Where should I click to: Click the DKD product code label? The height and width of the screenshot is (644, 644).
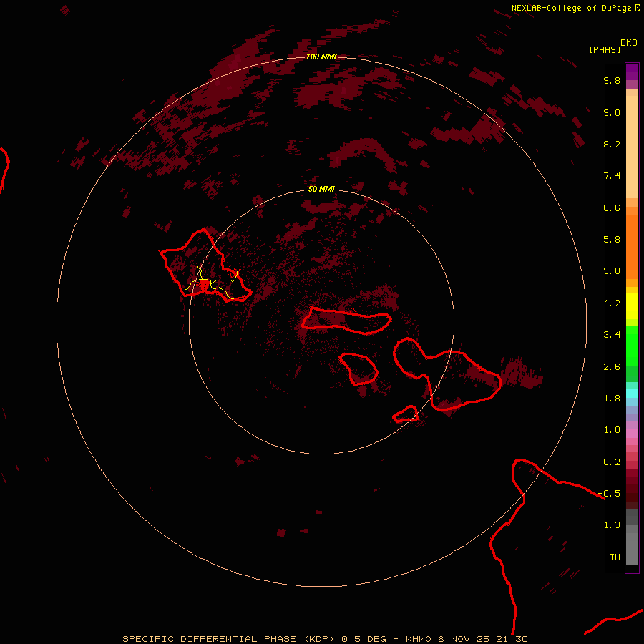point(629,43)
